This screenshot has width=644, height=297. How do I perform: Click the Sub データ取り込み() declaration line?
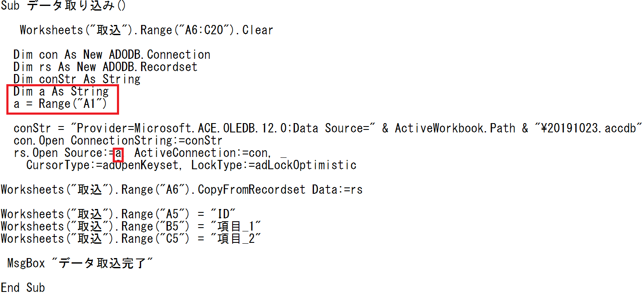tap(63, 6)
